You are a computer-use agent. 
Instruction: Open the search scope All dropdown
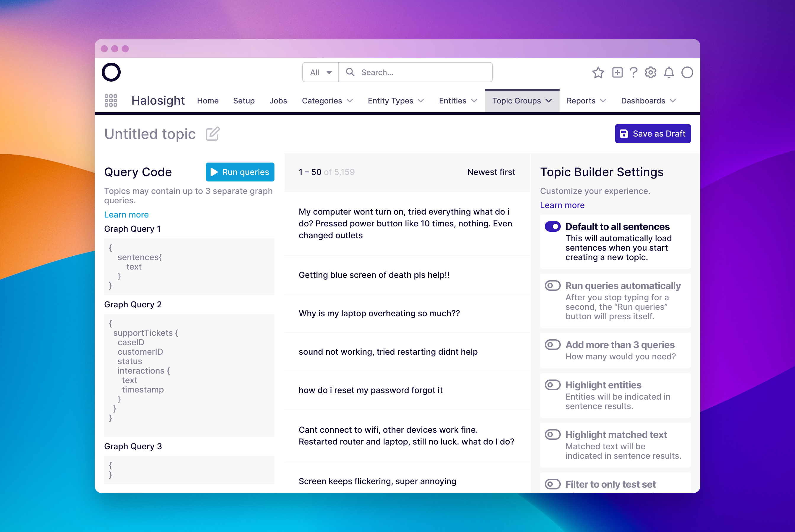click(x=319, y=72)
